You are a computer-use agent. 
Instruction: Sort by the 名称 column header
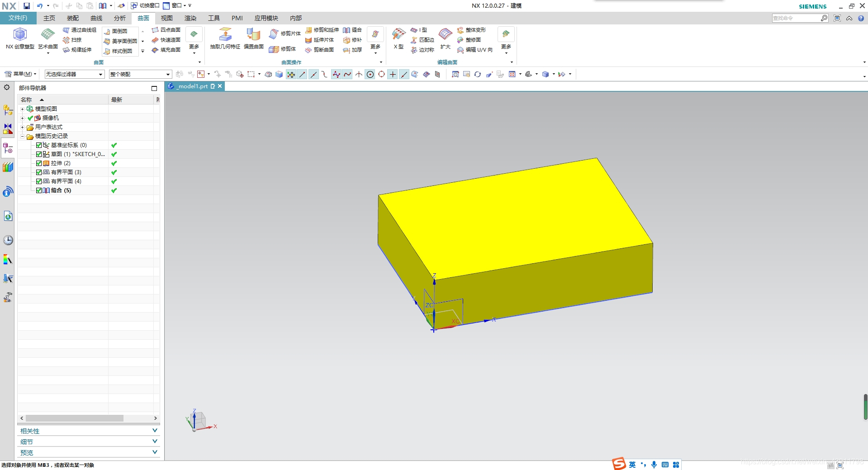63,100
